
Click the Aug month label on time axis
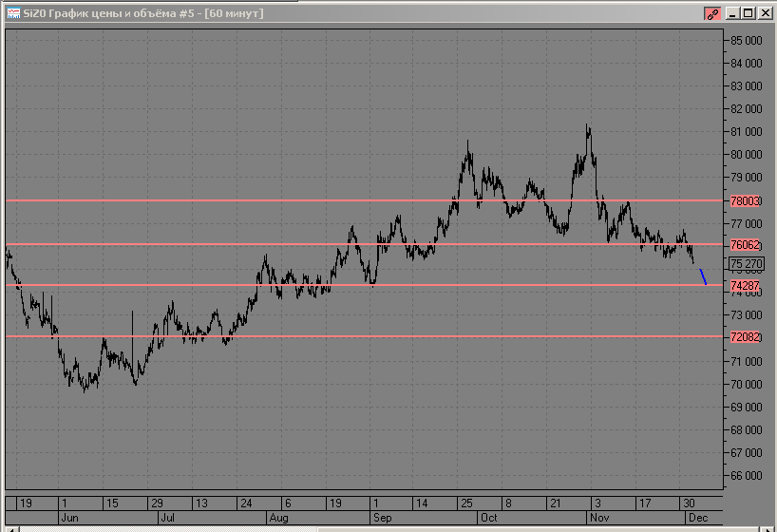[278, 518]
